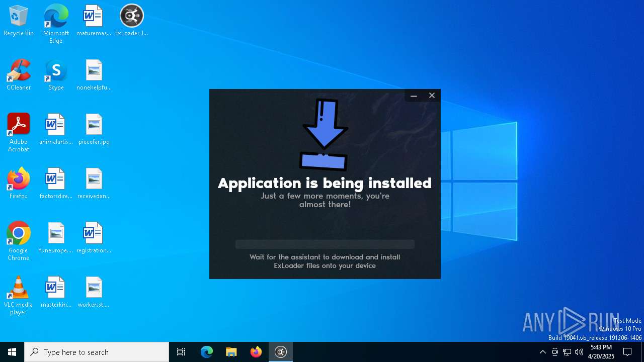
Task: Switch to ExLoader taskbar button
Action: pyautogui.click(x=281, y=352)
